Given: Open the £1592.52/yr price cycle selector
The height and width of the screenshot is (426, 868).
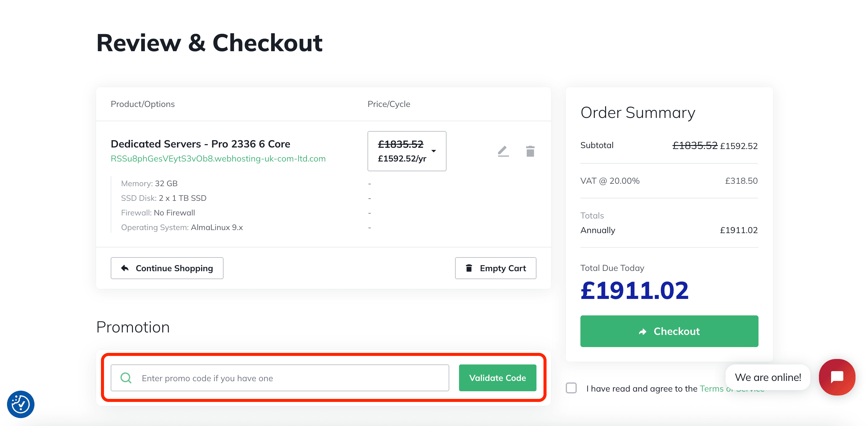Looking at the screenshot, I should coord(407,151).
